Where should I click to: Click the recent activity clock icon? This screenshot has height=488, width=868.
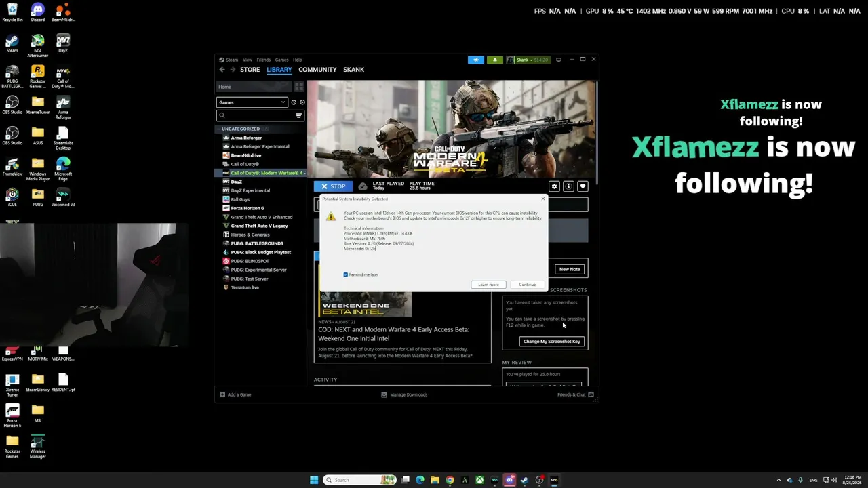tap(294, 102)
